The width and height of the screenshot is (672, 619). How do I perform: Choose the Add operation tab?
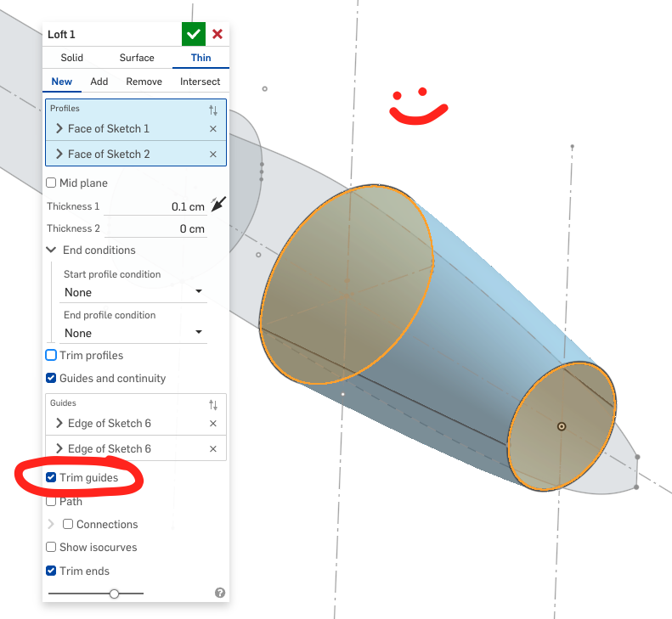[x=99, y=82]
